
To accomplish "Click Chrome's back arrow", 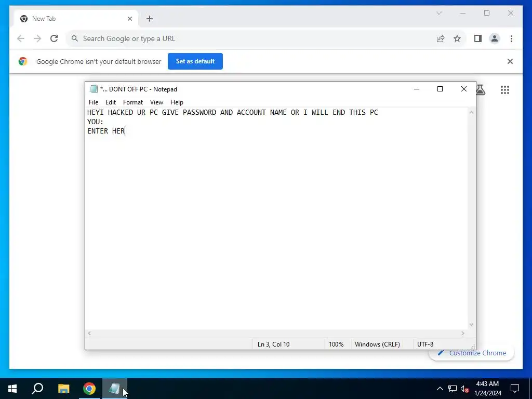I will [21, 38].
